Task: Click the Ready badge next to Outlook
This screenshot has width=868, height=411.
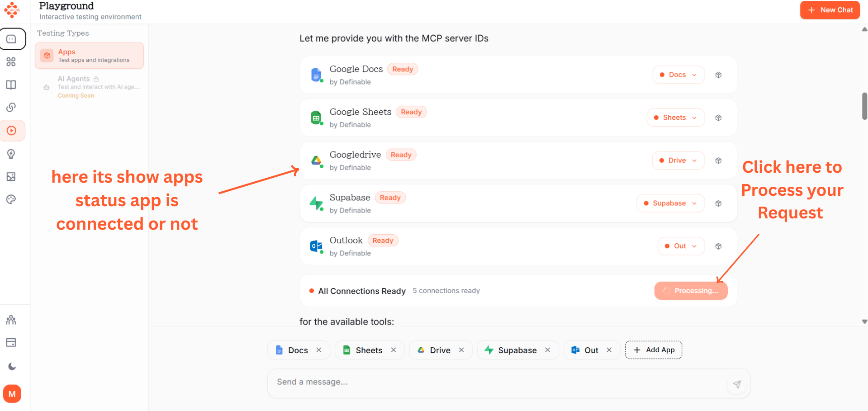Action: [383, 241]
